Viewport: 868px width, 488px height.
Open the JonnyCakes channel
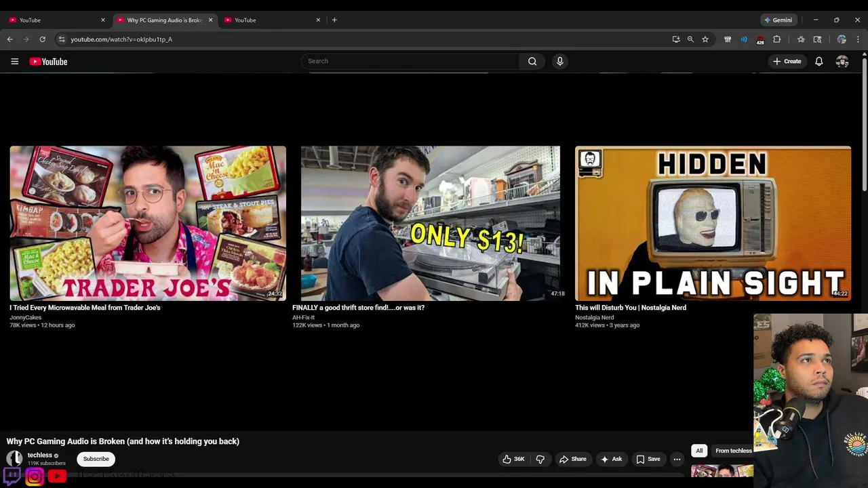click(26, 317)
